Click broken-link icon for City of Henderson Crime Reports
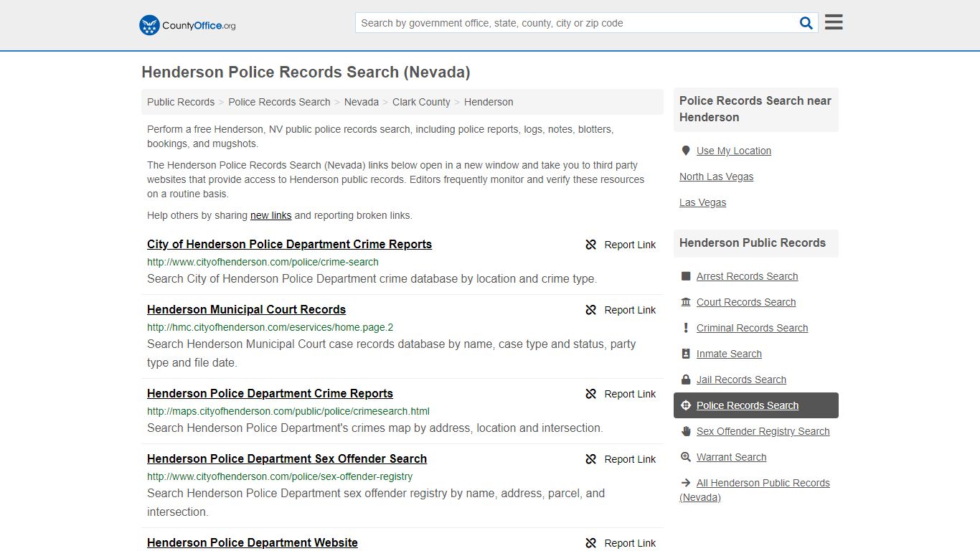 coord(591,245)
